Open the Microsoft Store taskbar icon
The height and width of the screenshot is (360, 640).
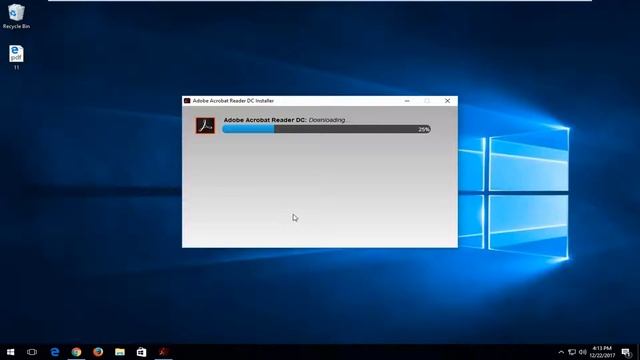pos(141,352)
